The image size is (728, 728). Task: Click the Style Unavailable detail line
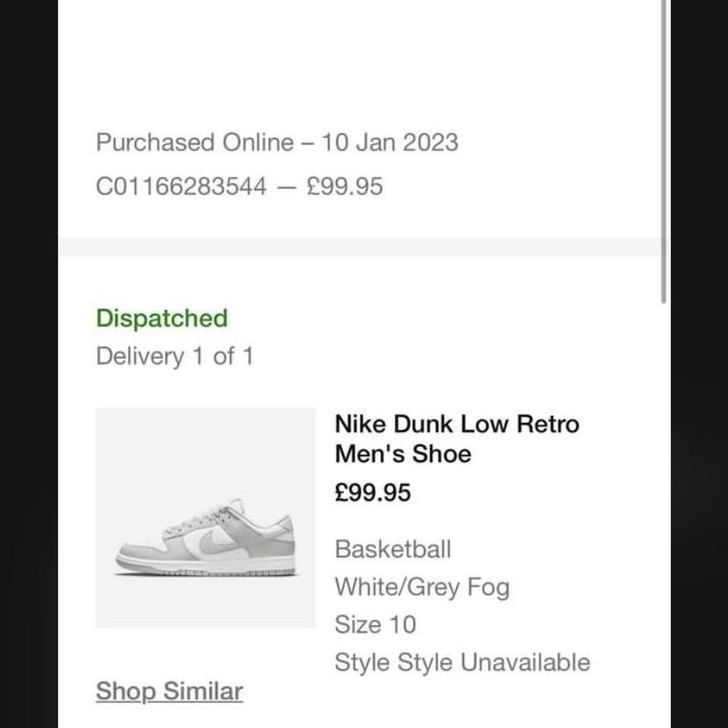462,663
